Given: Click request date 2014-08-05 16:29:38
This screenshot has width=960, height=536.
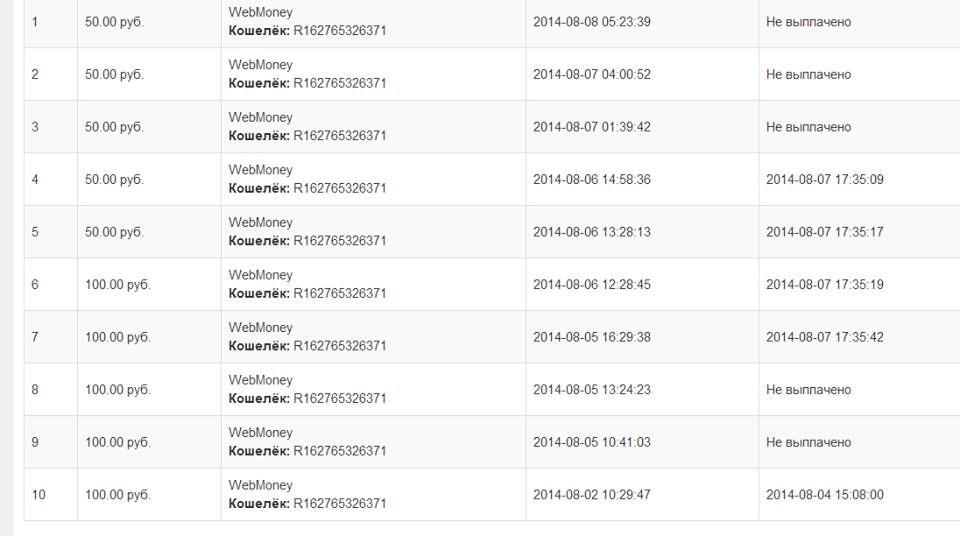Looking at the screenshot, I should coord(591,337).
